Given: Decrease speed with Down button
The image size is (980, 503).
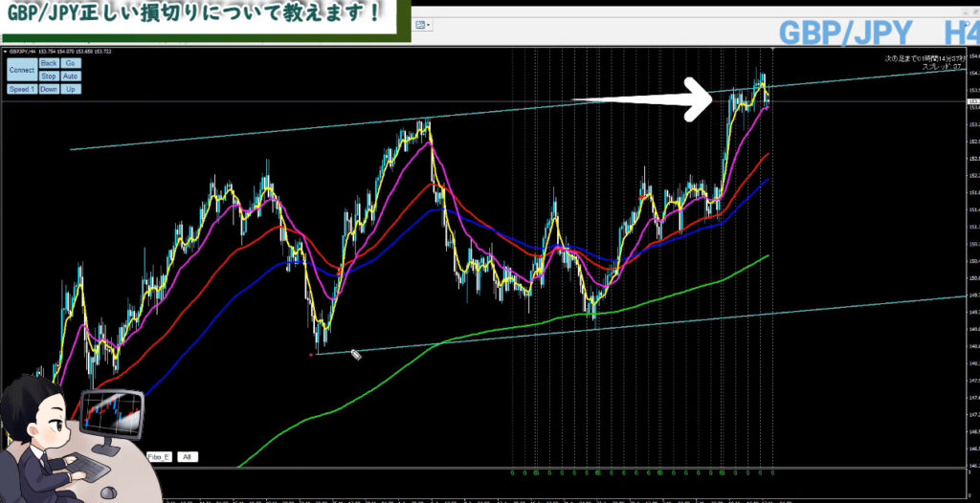Looking at the screenshot, I should (x=49, y=89).
